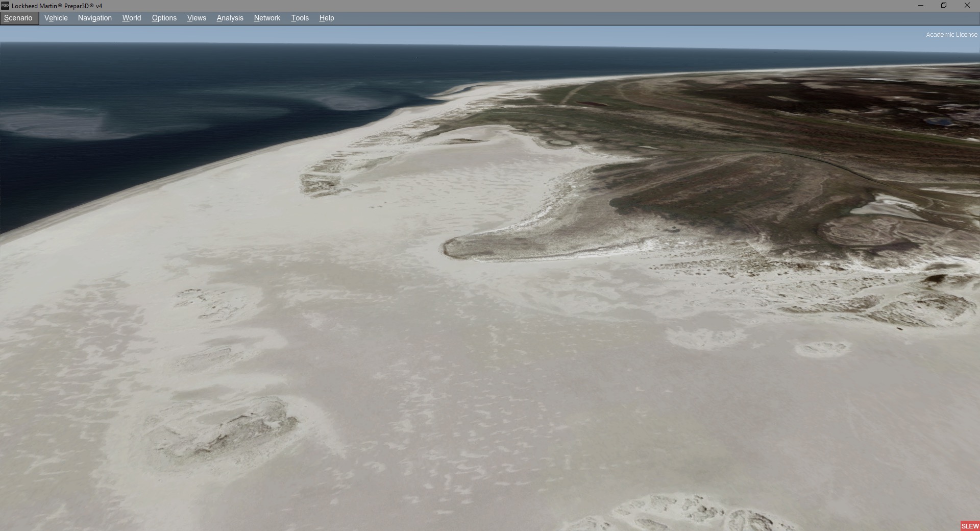Click the Lockheed Martin Prepar3D v4 title text
The width and height of the screenshot is (980, 531).
[57, 6]
